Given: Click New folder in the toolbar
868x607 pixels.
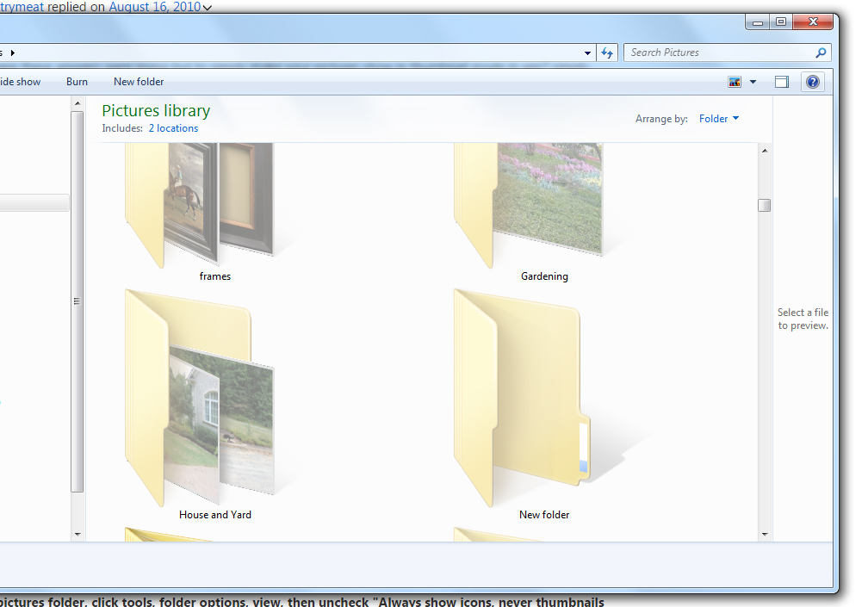Looking at the screenshot, I should coord(139,82).
